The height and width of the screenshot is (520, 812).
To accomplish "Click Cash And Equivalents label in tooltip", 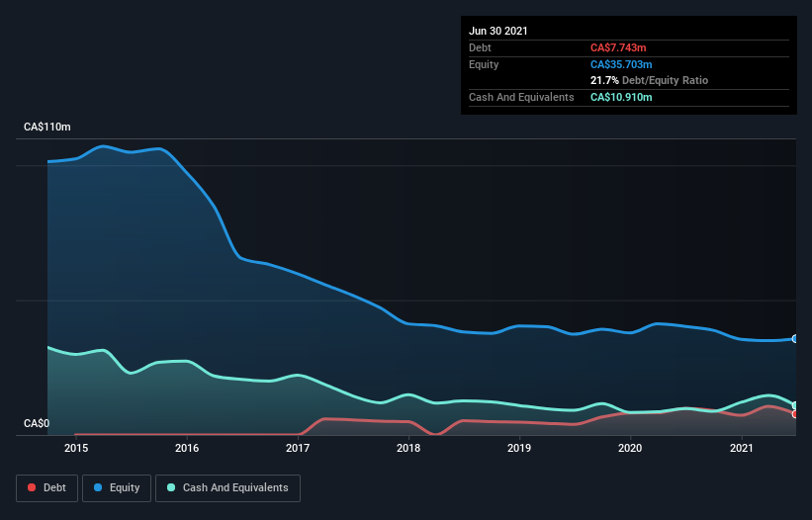I will 521,97.
